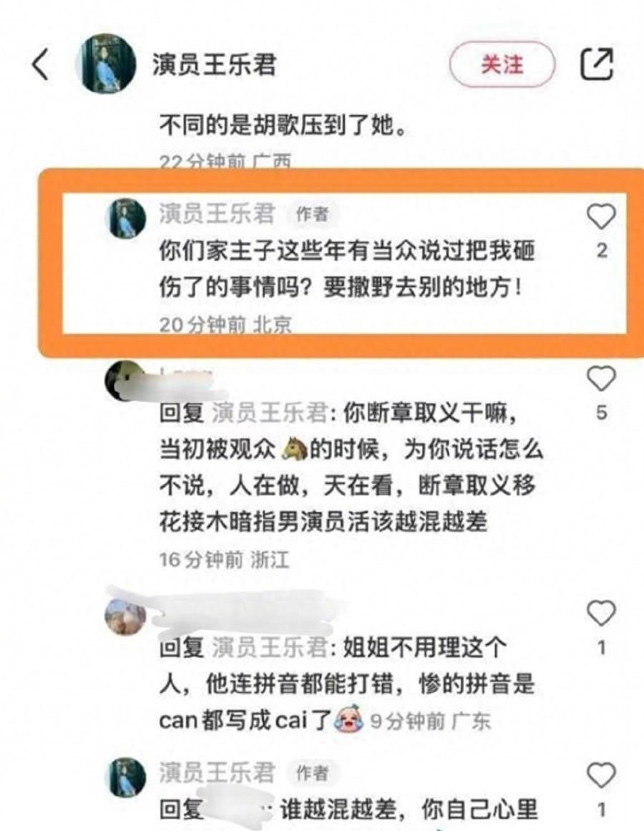Like the highlighted comment with 2 likes
The image size is (644, 831).
click(601, 217)
